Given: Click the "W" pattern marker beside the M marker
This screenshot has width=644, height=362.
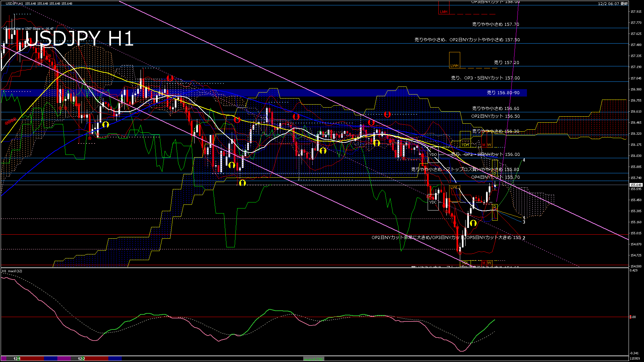Looking at the screenshot, I should point(489,144).
